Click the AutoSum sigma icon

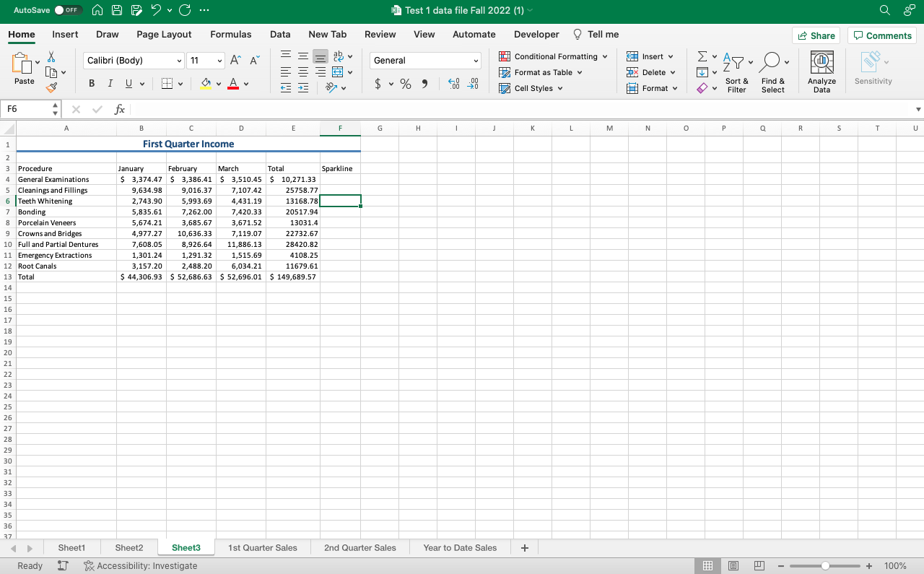coord(702,56)
